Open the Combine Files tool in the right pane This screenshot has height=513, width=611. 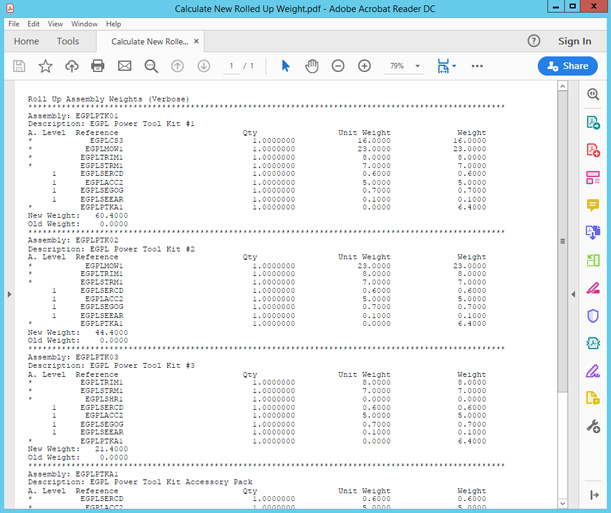pyautogui.click(x=593, y=233)
